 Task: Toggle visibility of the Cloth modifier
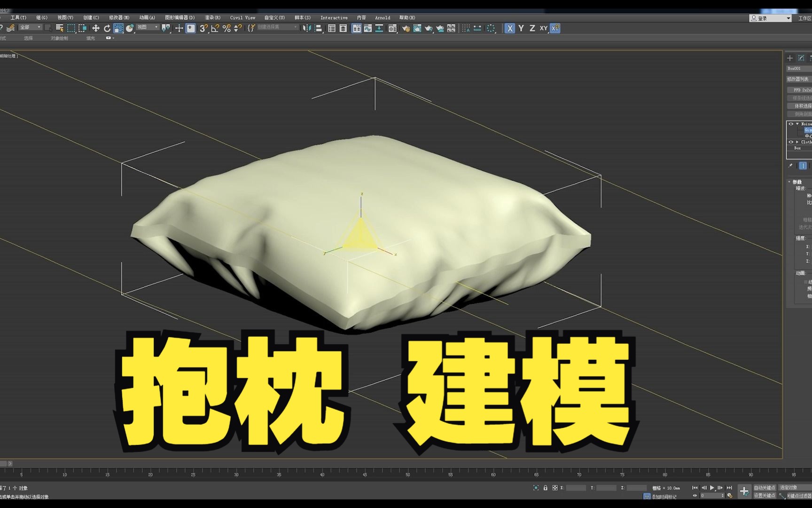pos(791,142)
